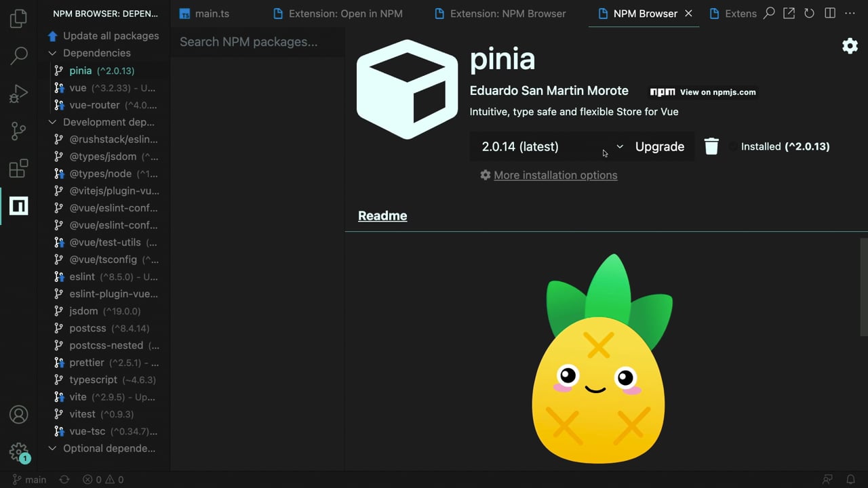
Task: Focus the Search NPM packages field
Action: [258, 42]
